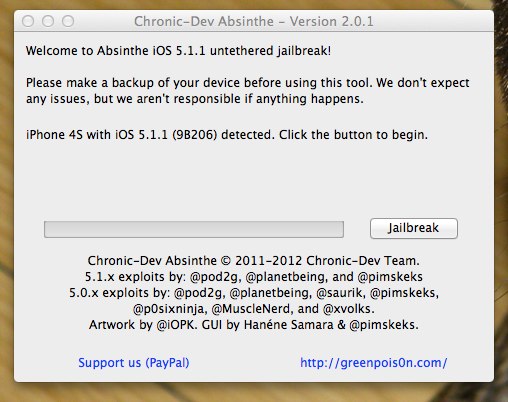Click the @p0sixninja handle in the credits
508x402 pixels.
click(x=169, y=309)
